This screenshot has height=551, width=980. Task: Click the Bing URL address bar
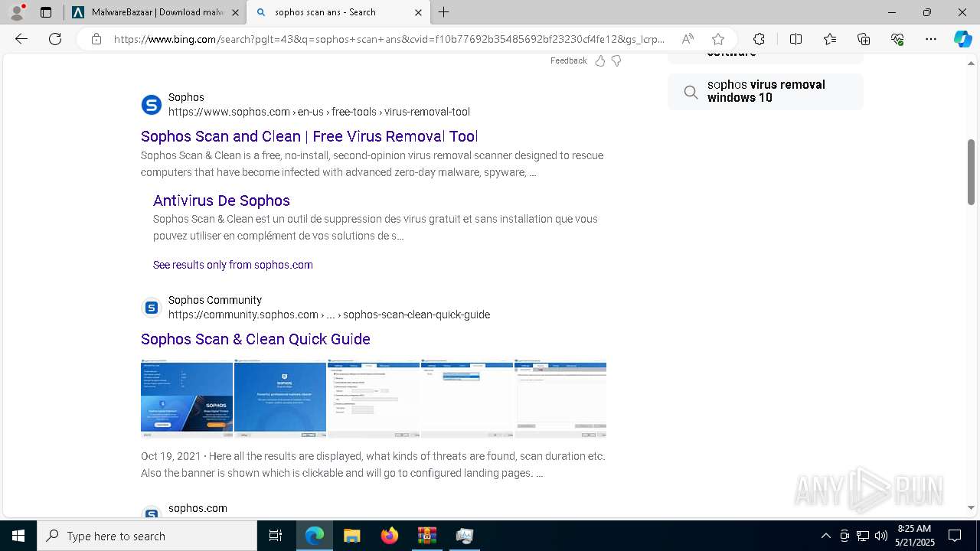(389, 39)
